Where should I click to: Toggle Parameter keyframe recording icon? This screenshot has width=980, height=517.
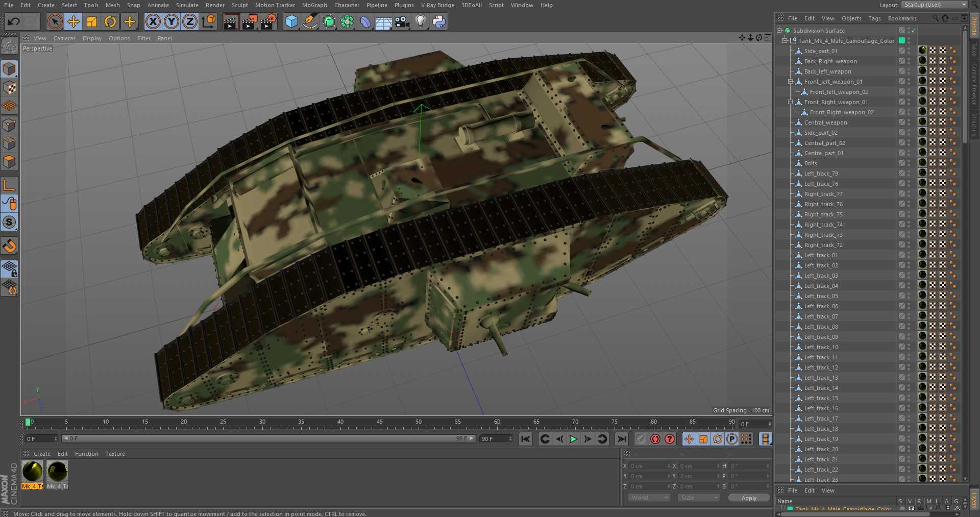coord(732,439)
